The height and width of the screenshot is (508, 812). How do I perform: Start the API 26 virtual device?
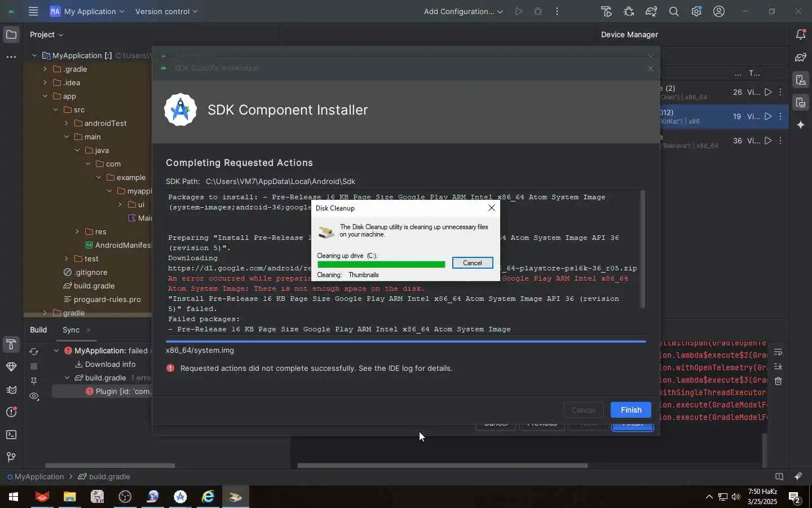tap(768, 92)
